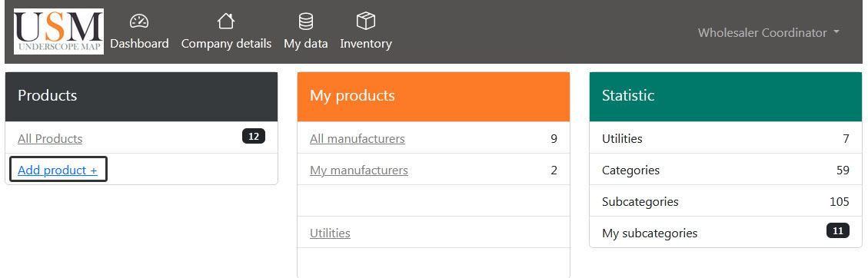Screen dimensions: 868x278
Task: Open the Wholesaler Coordinator user menu
Action: click(768, 32)
